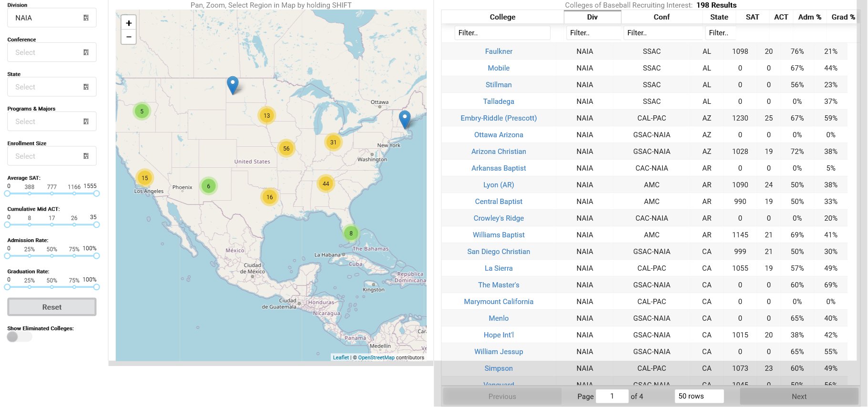
Task: Open the William Jessup link
Action: (499, 352)
